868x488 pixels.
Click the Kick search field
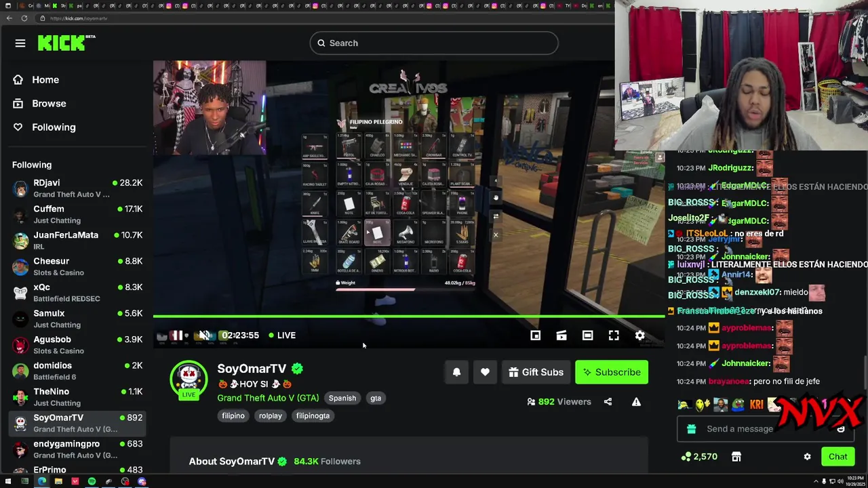tap(434, 43)
